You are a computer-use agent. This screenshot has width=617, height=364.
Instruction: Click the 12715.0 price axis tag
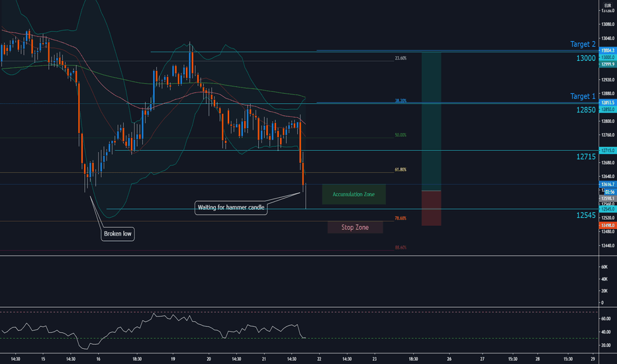click(x=608, y=150)
